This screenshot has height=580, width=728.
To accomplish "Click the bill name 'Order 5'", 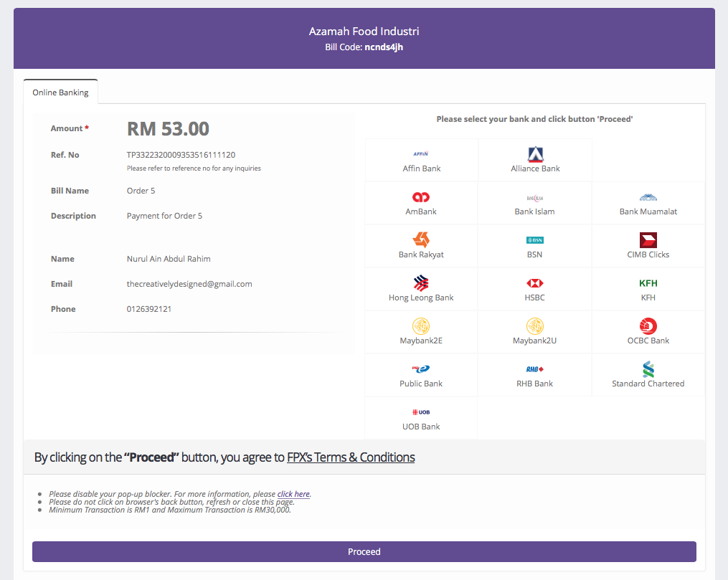I will (x=141, y=191).
